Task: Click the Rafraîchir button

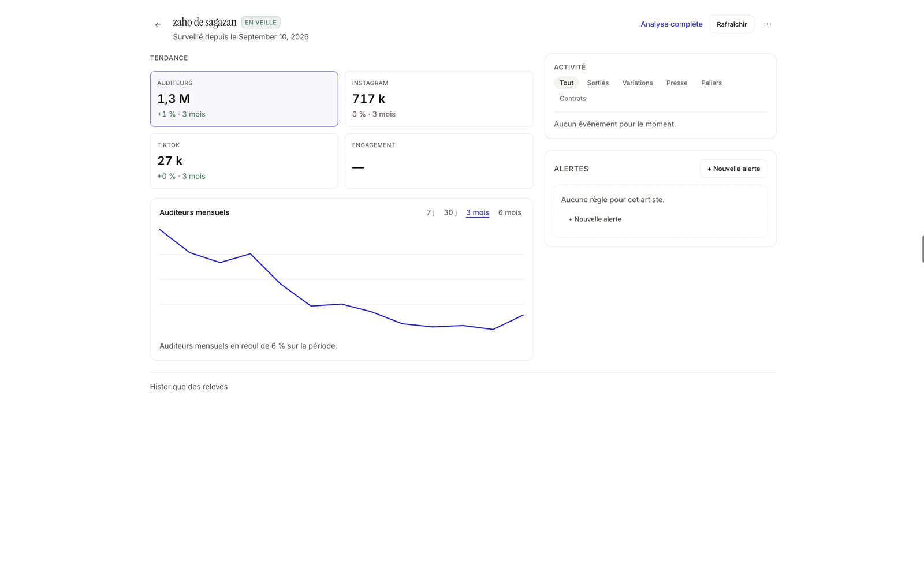Action: [732, 24]
